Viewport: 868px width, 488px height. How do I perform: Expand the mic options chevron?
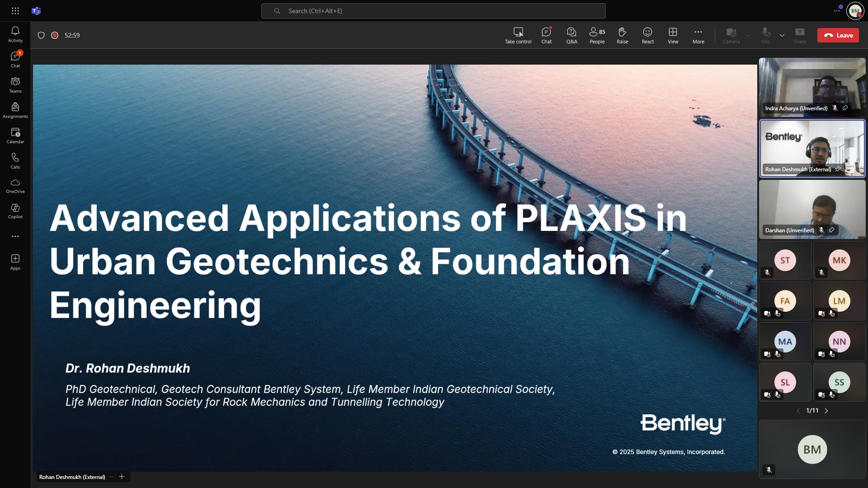pyautogui.click(x=782, y=35)
